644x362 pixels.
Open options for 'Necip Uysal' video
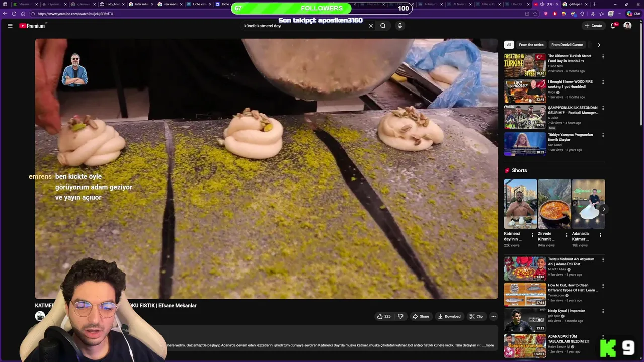pos(603,311)
